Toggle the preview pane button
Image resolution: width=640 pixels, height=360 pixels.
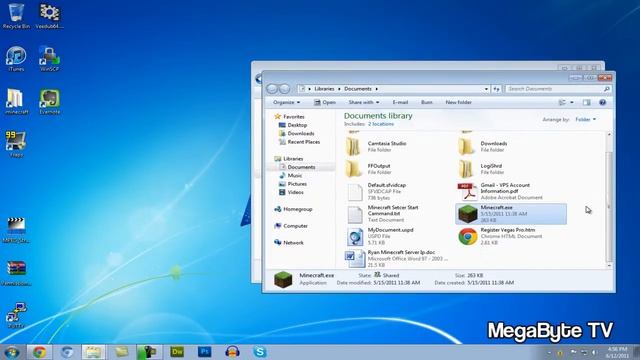[586, 102]
